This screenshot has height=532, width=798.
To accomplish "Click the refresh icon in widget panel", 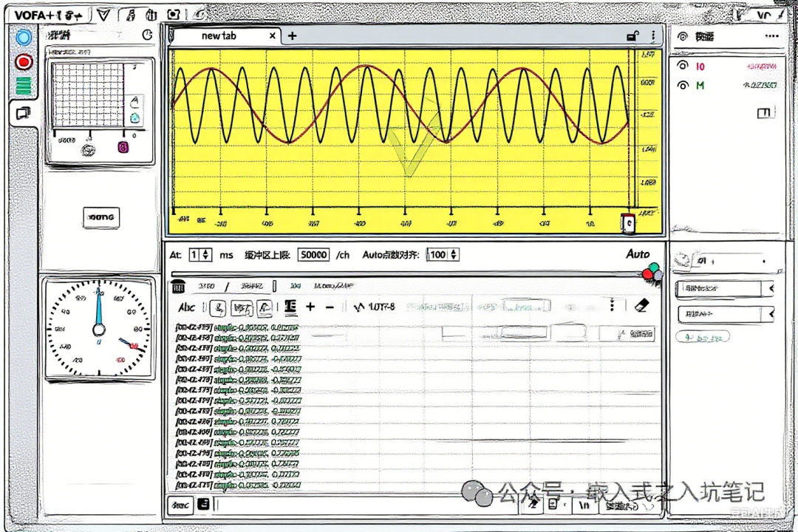I will 147,35.
